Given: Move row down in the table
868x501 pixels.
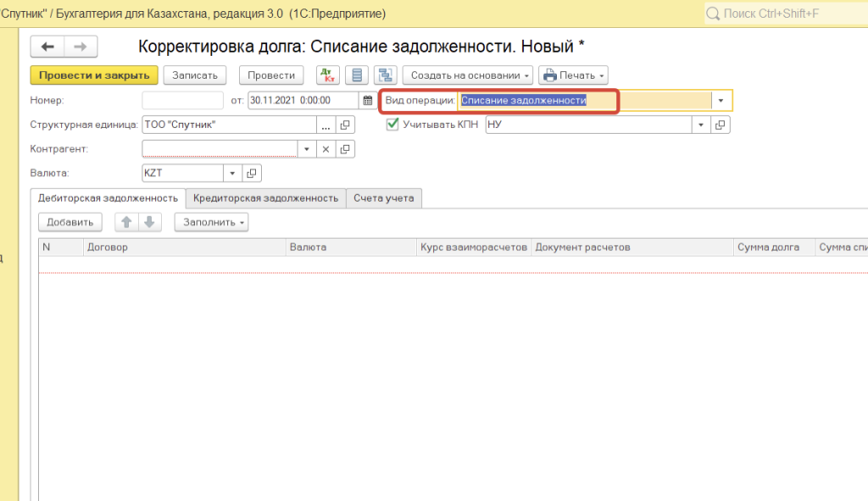Looking at the screenshot, I should coord(148,222).
